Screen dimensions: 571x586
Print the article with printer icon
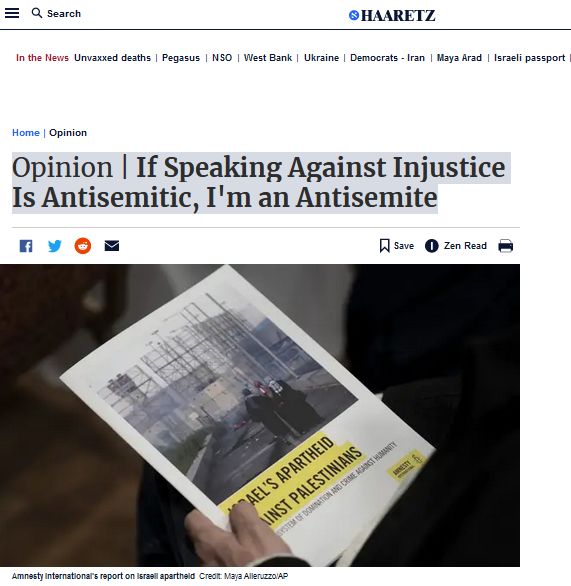coord(506,246)
